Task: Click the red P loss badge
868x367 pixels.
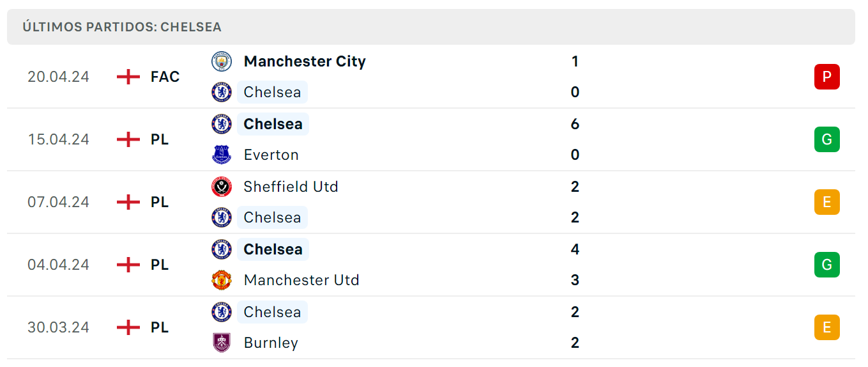Action: click(x=827, y=77)
